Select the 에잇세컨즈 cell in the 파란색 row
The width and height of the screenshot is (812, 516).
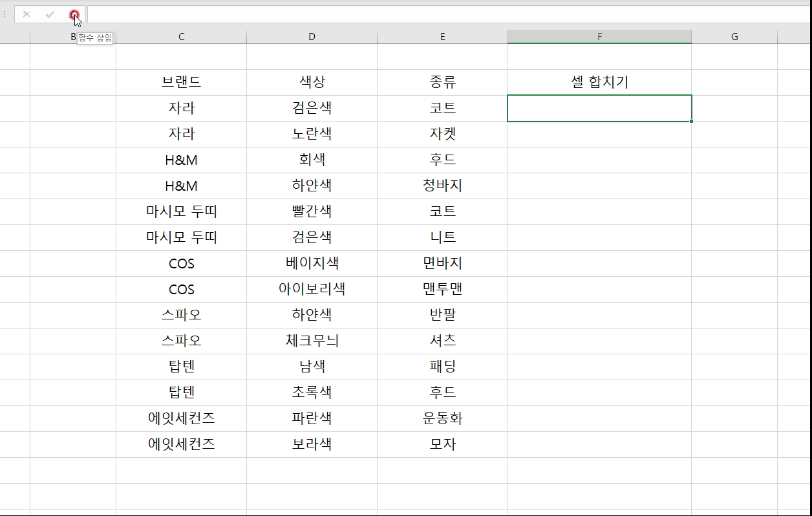click(182, 418)
